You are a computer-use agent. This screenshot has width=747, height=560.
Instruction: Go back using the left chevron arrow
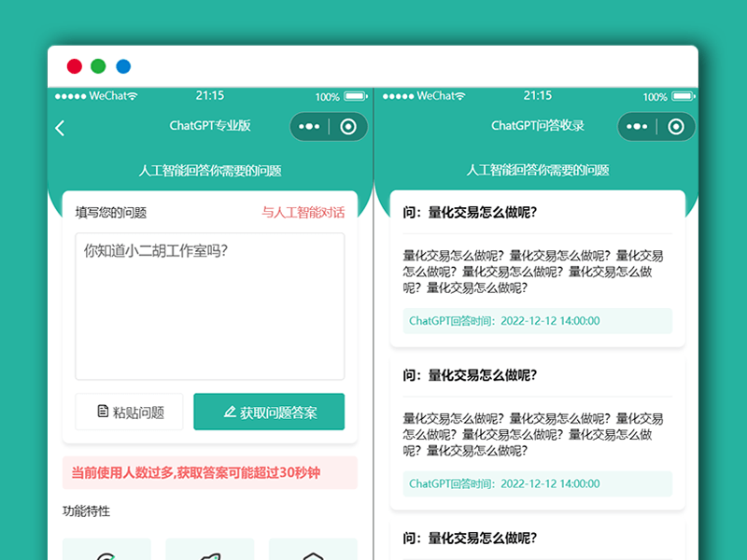(x=60, y=128)
